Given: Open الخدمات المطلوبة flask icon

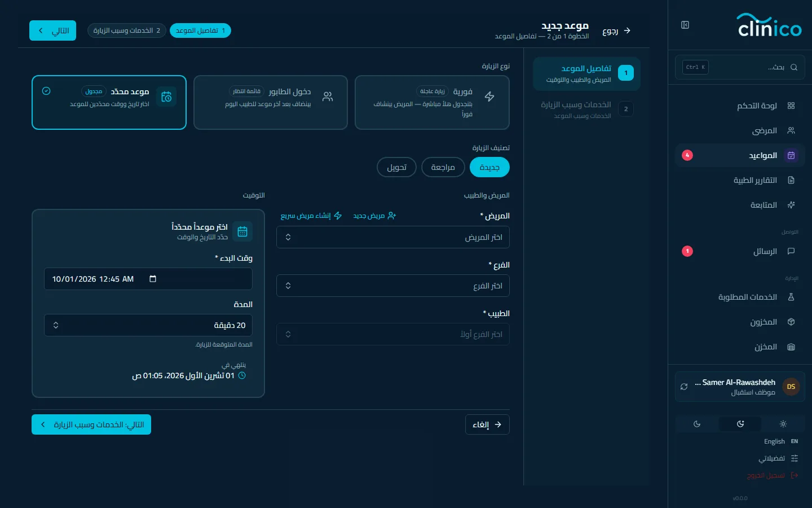Looking at the screenshot, I should tap(791, 297).
